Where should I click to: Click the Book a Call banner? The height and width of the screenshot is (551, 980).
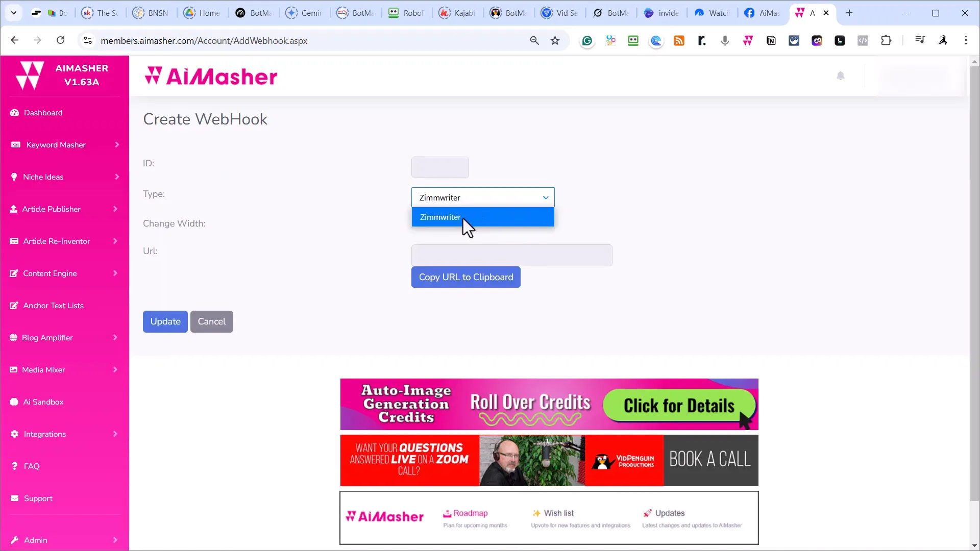(549, 460)
